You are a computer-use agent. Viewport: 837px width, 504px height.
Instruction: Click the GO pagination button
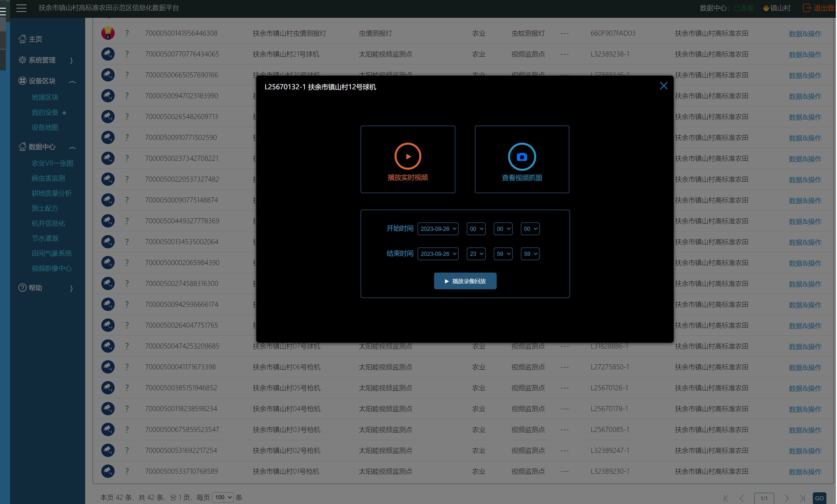click(819, 498)
